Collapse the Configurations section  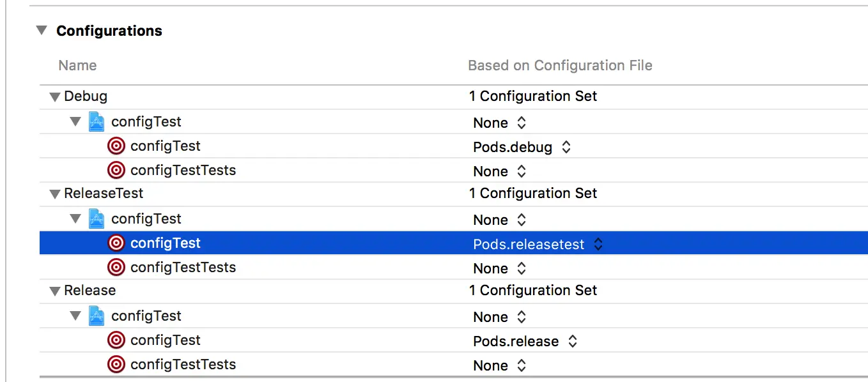tap(42, 31)
